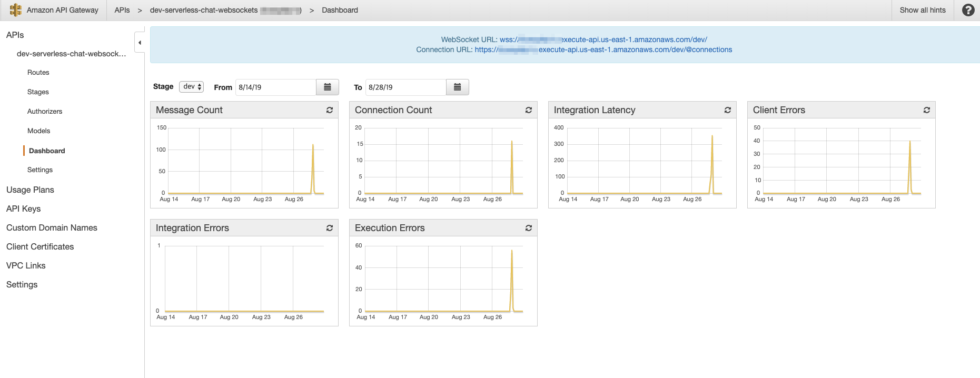Click the WebSocket URL wss link
Screen dimensions: 980x378
[x=603, y=39]
